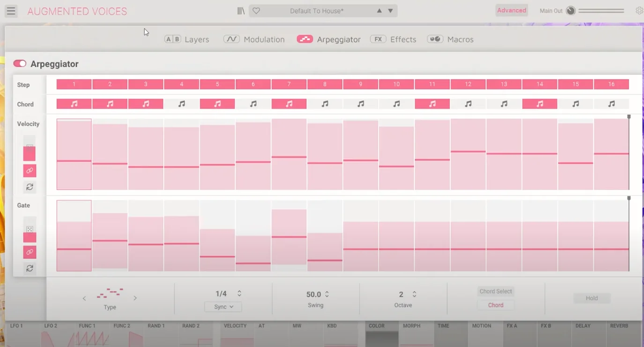Open the Default To House preset name
Viewport: 644px width, 347px height.
click(316, 11)
